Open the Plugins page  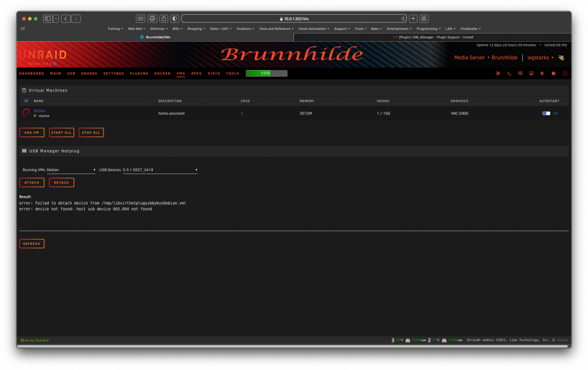139,74
